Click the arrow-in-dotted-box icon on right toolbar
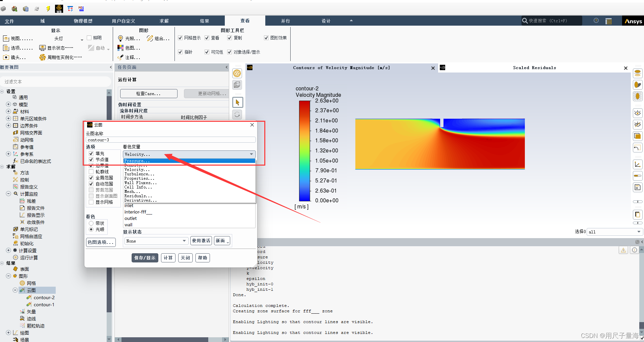 (x=638, y=147)
